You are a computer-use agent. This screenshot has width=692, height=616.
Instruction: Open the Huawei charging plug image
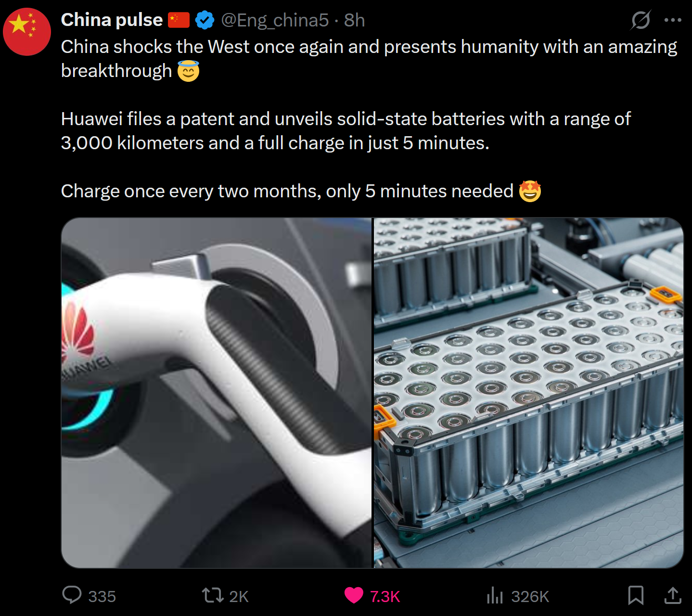click(x=217, y=393)
